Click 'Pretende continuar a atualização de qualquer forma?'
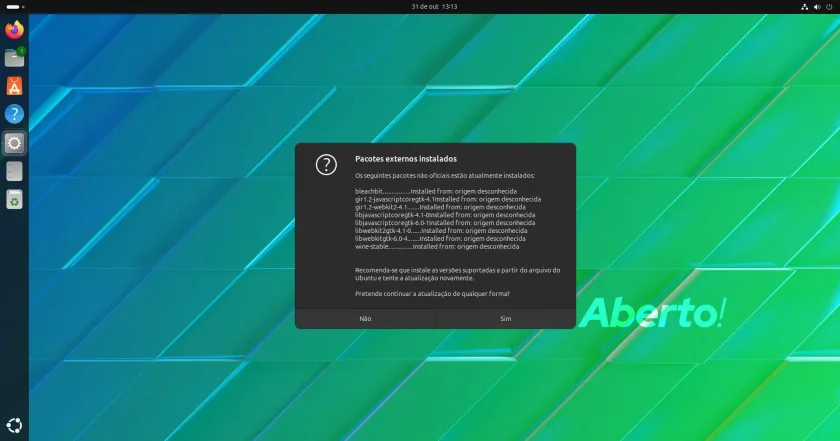 (x=432, y=294)
